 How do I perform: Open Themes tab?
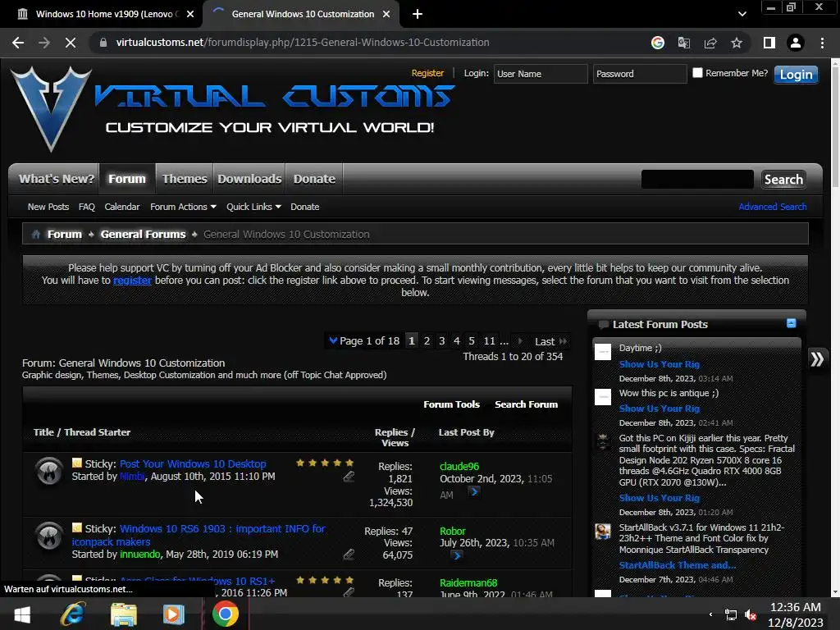pos(185,179)
